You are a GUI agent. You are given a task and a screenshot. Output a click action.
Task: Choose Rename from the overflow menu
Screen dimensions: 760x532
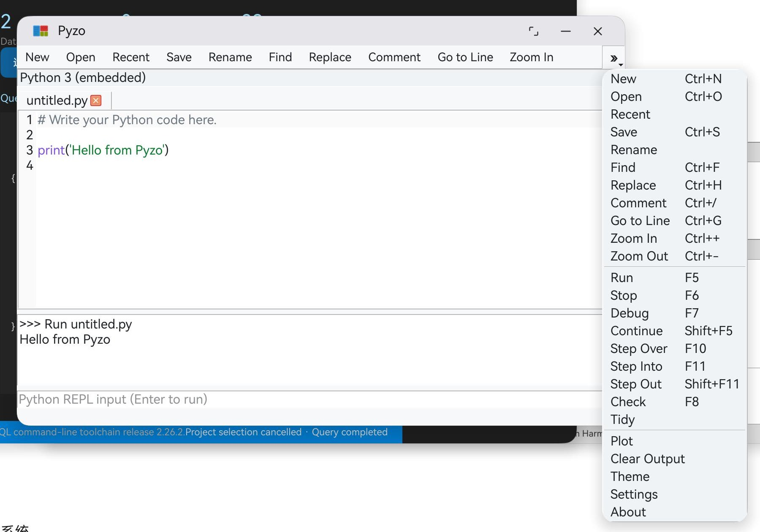(675, 150)
